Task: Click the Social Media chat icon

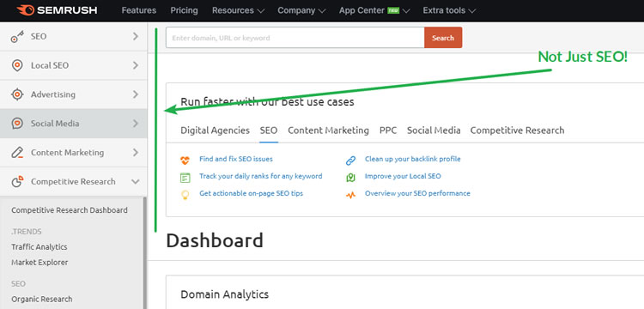Action: tap(17, 124)
